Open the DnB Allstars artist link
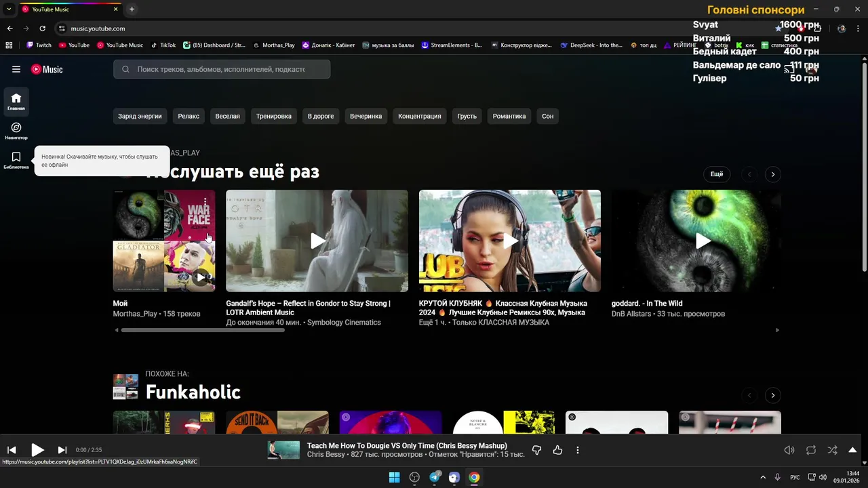Screen dimensions: 868x488 click(x=632, y=314)
